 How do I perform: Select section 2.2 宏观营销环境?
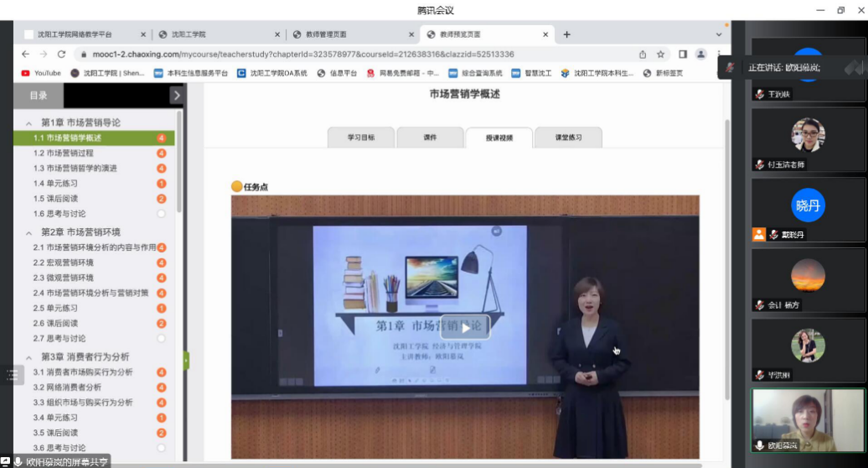[x=64, y=263]
